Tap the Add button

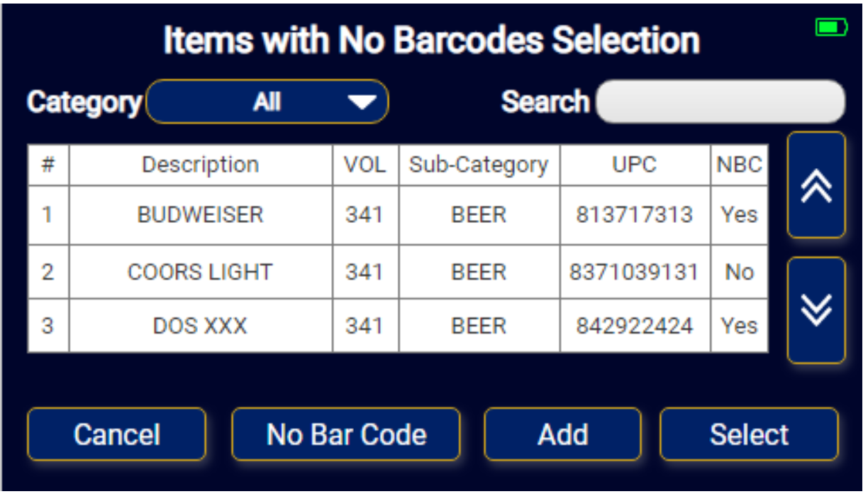tap(563, 434)
